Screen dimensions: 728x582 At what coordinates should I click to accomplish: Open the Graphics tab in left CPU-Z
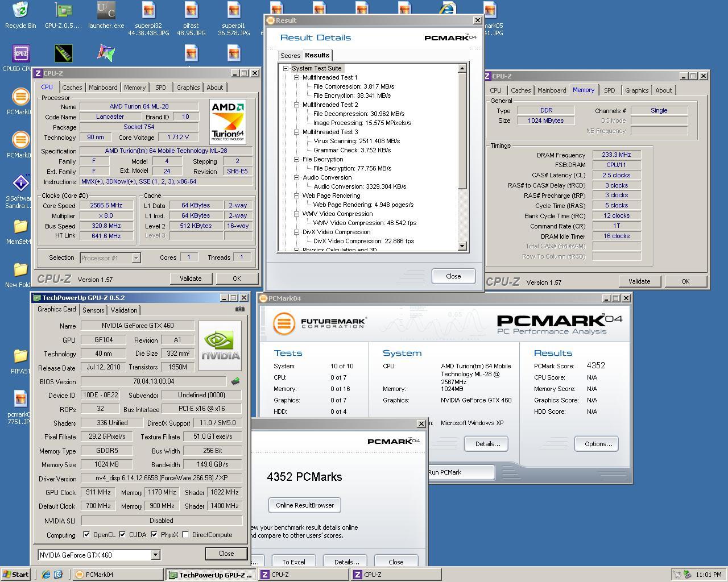coord(188,88)
